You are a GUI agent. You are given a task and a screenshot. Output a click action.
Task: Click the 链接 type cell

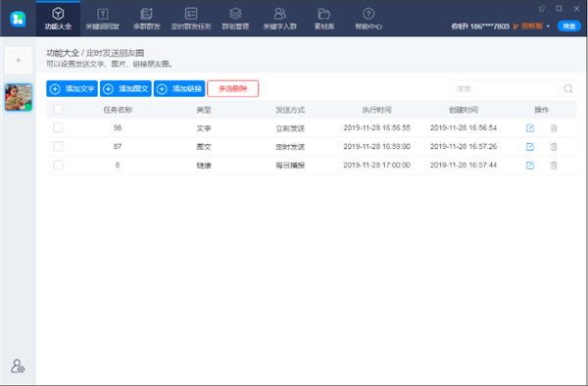coord(204,166)
